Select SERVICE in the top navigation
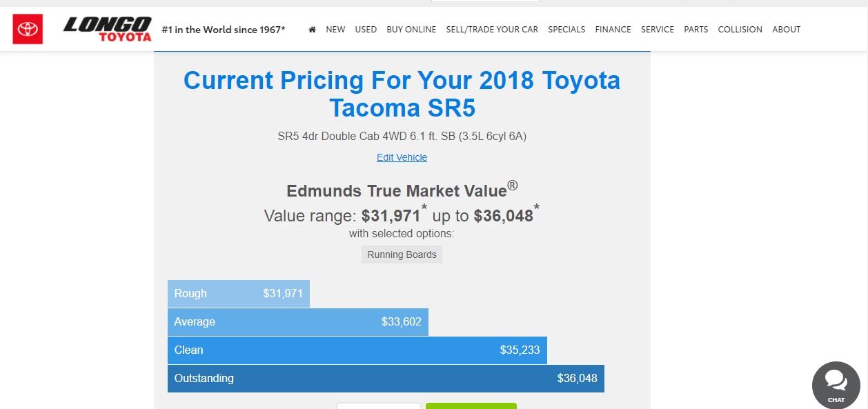 click(x=658, y=30)
